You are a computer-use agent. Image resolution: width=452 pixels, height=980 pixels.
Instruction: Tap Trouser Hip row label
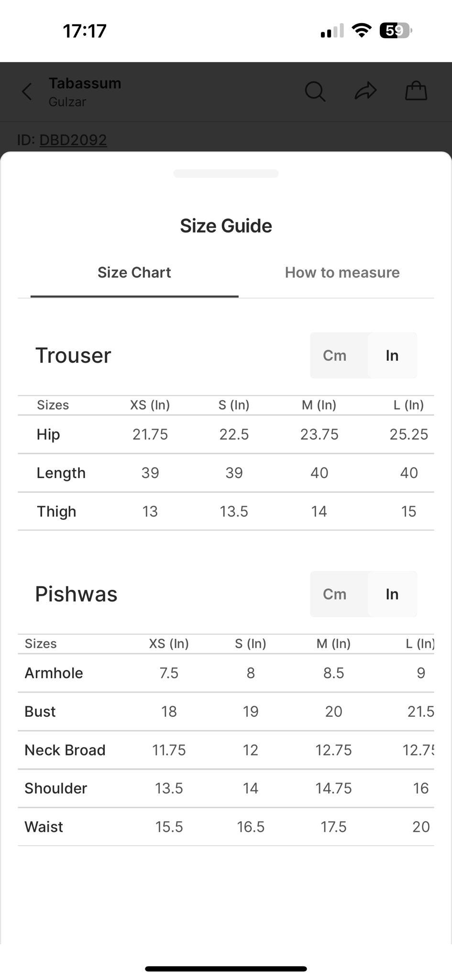[48, 434]
